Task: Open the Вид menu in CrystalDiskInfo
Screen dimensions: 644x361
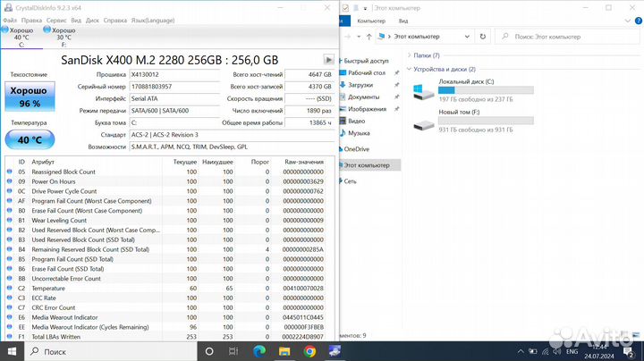Action: pyautogui.click(x=76, y=20)
